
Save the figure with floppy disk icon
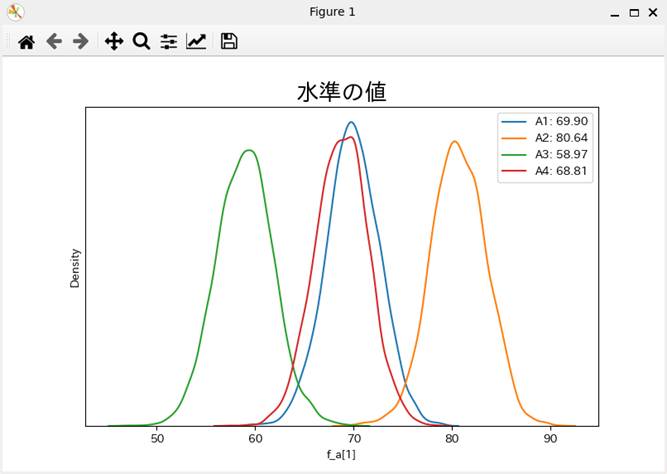[229, 41]
